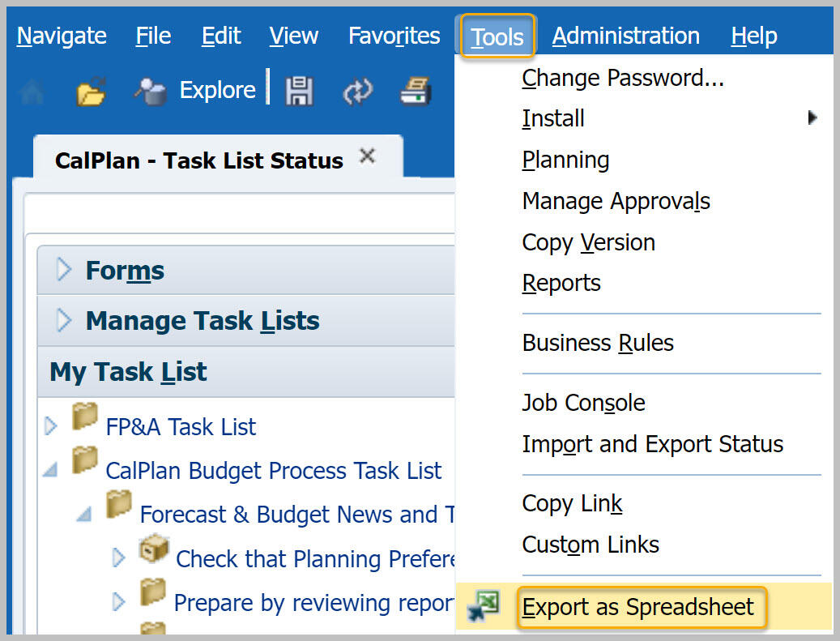Click Forecast & Budget News folder icon
The height and width of the screenshot is (641, 840).
coord(119,504)
